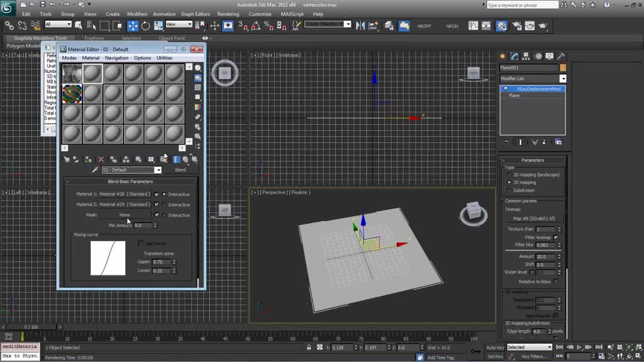Collapse the Parameters rollout
The height and width of the screenshot is (362, 644).
533,160
